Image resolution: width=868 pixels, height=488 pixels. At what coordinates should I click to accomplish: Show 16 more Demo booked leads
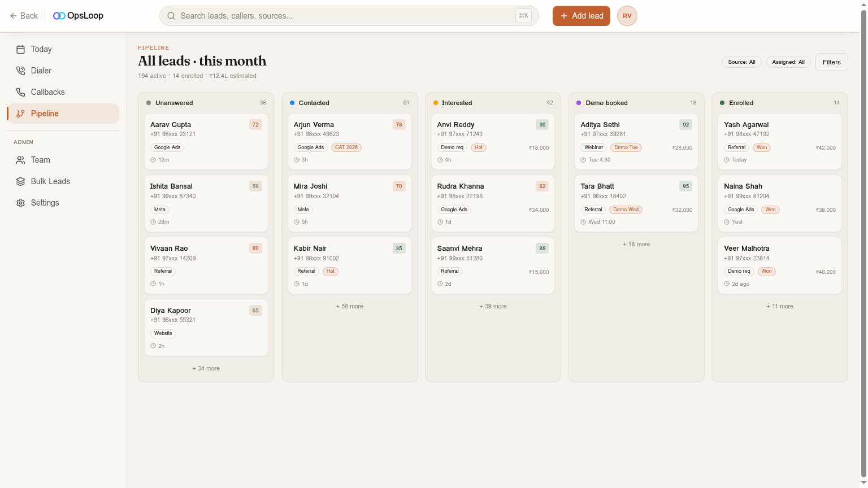[636, 244]
